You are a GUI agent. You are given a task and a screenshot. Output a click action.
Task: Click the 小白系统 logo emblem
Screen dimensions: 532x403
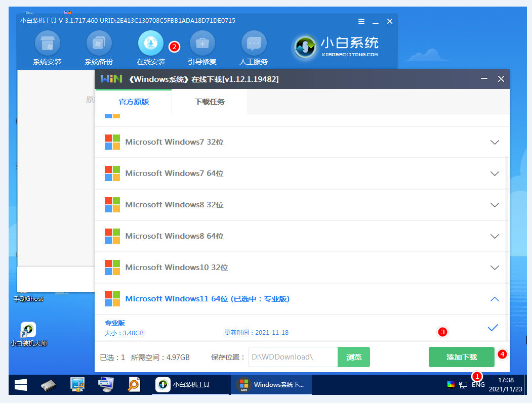305,47
